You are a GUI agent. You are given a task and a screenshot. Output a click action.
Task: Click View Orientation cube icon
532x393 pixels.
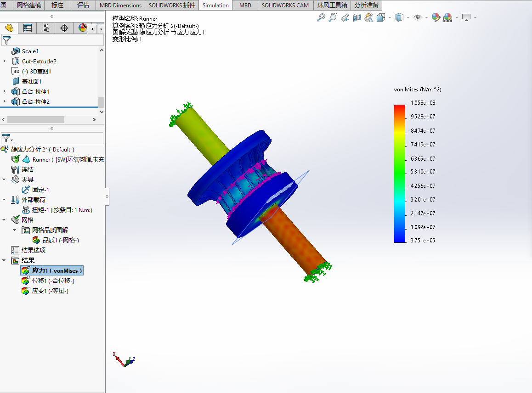pyautogui.click(x=381, y=17)
